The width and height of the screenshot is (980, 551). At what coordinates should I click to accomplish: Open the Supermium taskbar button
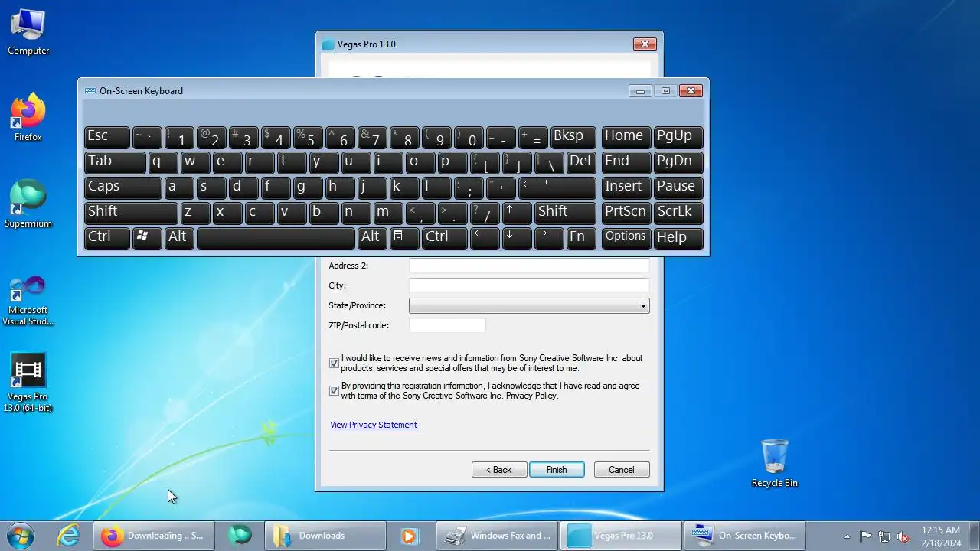[x=240, y=536]
